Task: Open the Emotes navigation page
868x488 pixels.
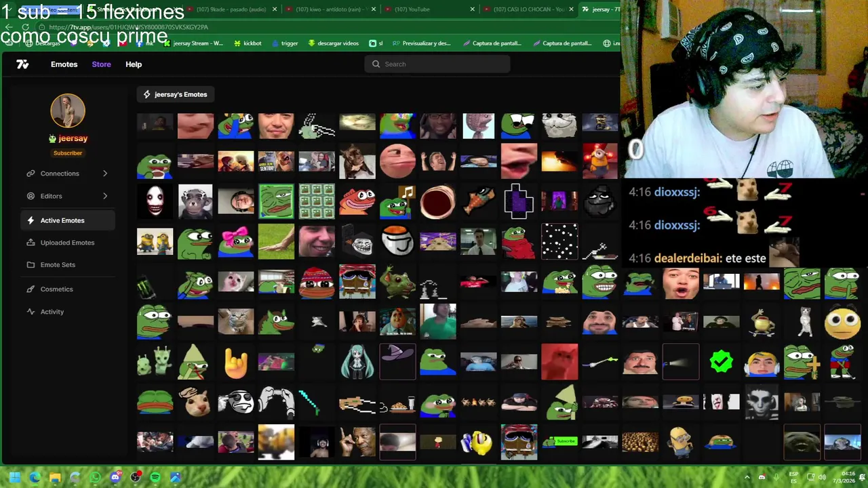Action: click(64, 64)
